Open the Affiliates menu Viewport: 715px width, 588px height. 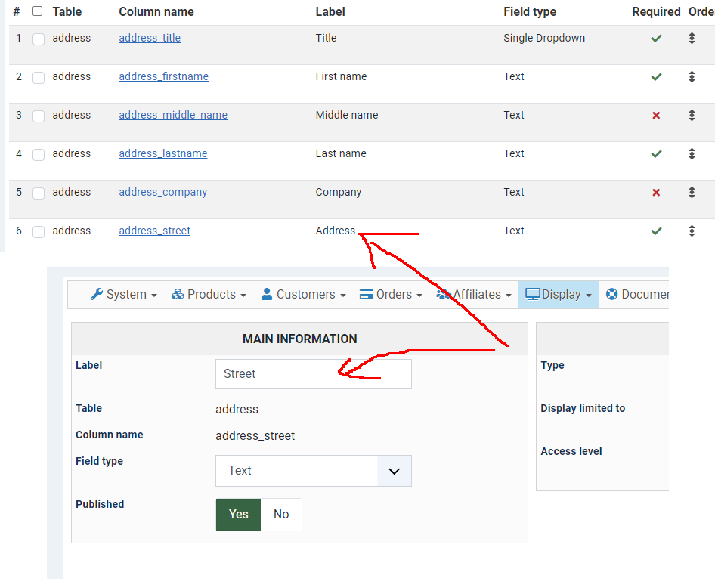(474, 295)
